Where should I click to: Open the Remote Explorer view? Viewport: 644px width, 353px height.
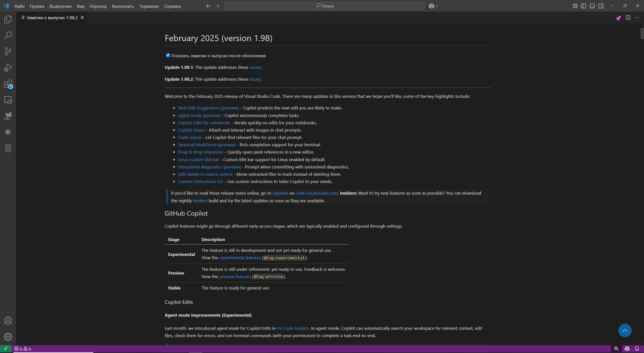8,100
